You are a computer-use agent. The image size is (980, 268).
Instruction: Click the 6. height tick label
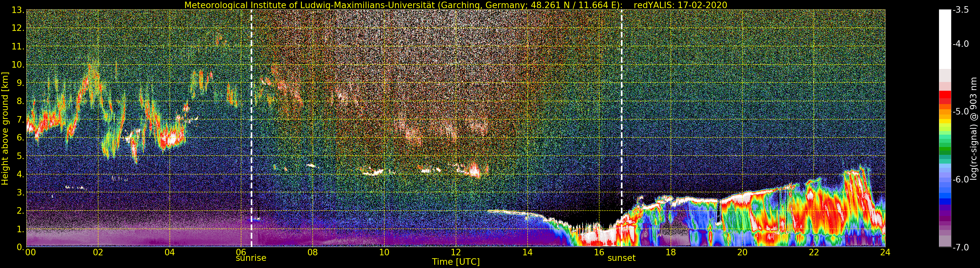coord(21,138)
